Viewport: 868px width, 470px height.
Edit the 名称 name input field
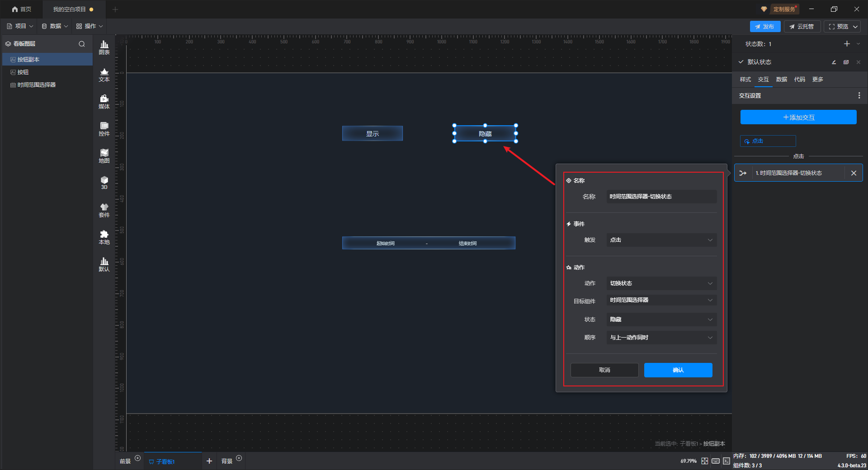coord(661,197)
